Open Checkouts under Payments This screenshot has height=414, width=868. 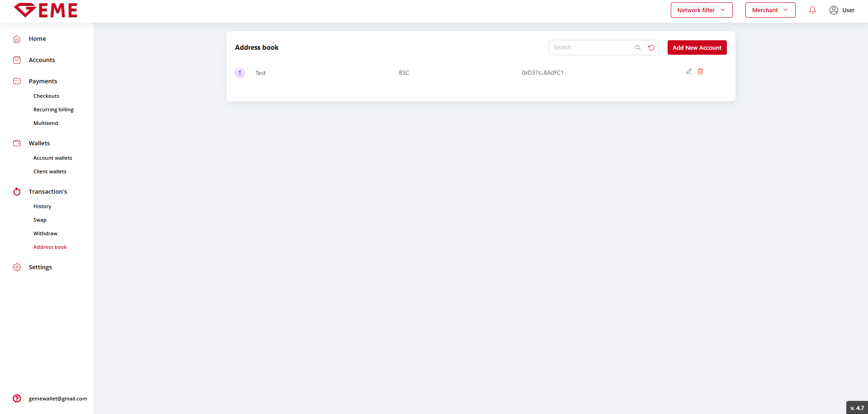46,96
